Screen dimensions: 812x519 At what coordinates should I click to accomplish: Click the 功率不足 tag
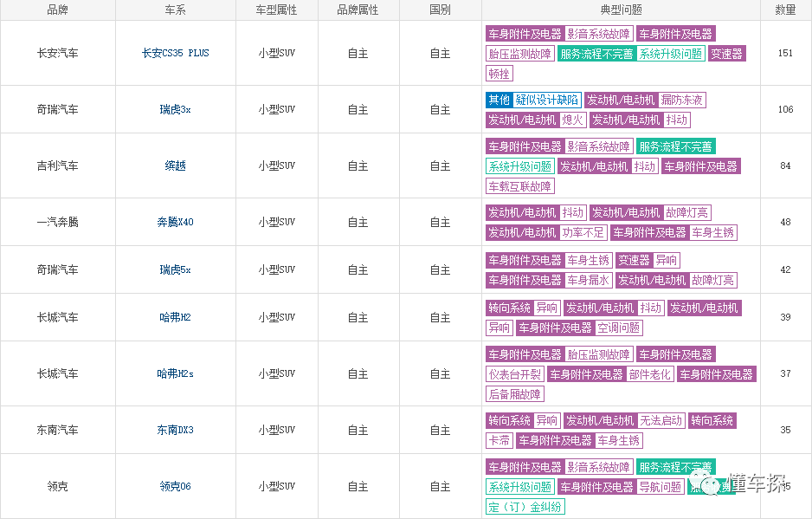pos(583,233)
